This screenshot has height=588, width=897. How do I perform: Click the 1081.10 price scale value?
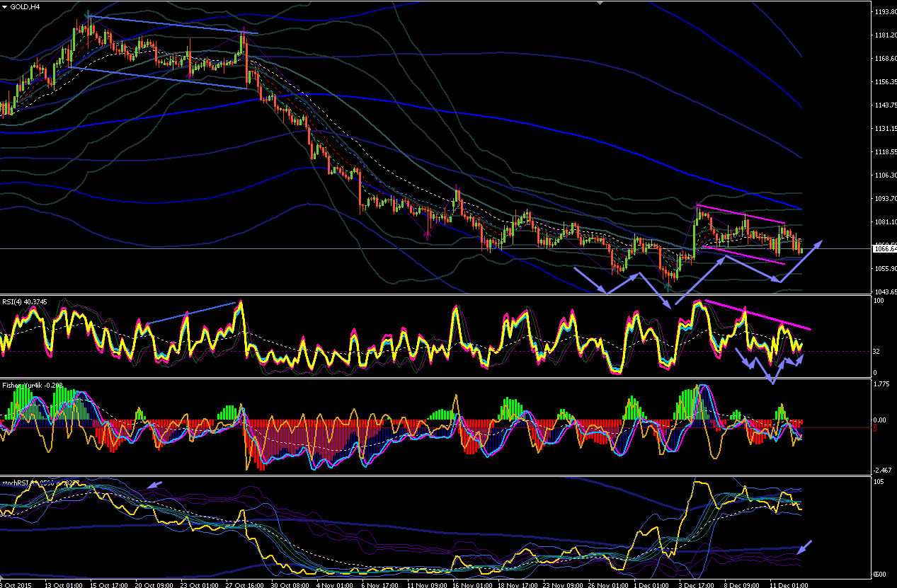[x=884, y=222]
